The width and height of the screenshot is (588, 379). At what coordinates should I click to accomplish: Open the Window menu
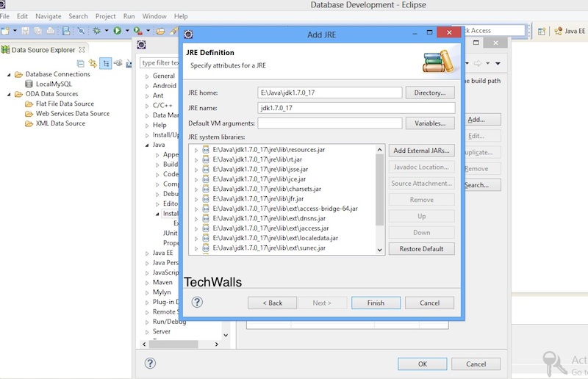tap(154, 16)
